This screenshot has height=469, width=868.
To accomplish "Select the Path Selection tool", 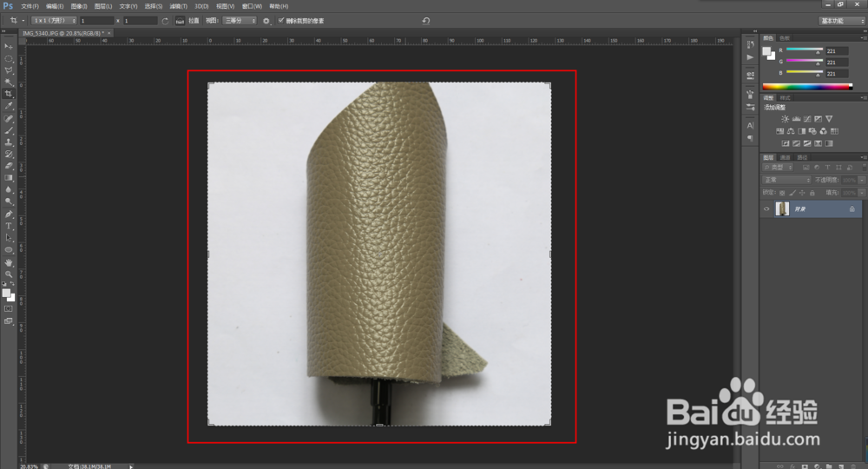I will point(9,238).
